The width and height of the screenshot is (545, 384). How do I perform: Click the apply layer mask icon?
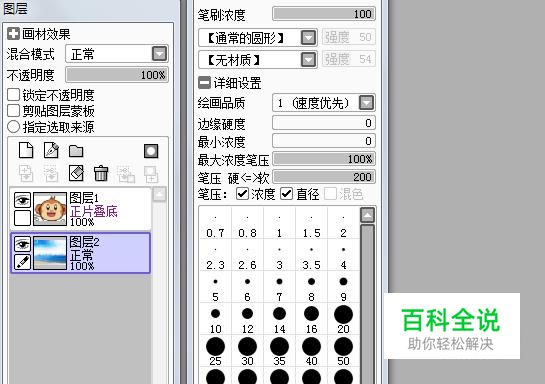coord(151,174)
